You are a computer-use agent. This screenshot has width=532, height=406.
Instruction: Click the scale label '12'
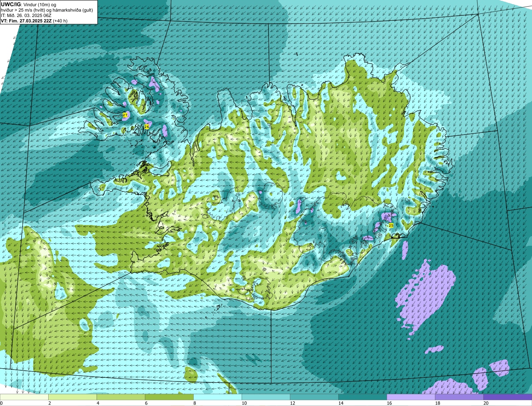tap(292, 403)
